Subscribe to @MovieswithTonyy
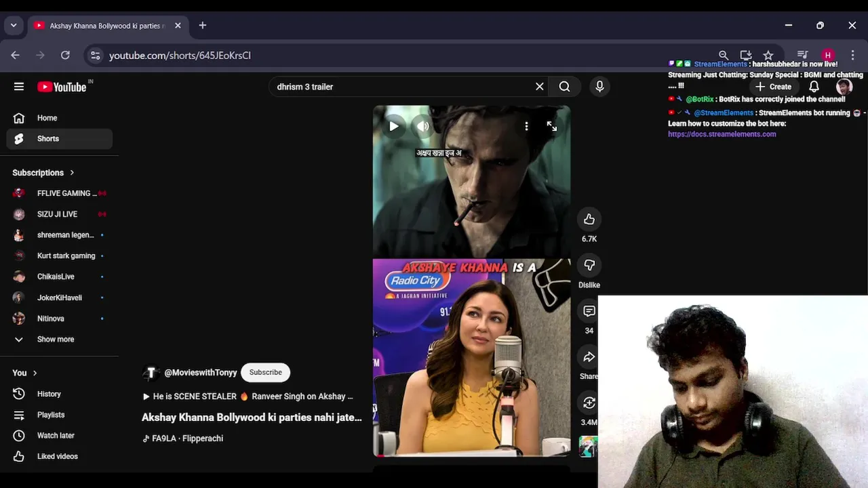 click(265, 372)
